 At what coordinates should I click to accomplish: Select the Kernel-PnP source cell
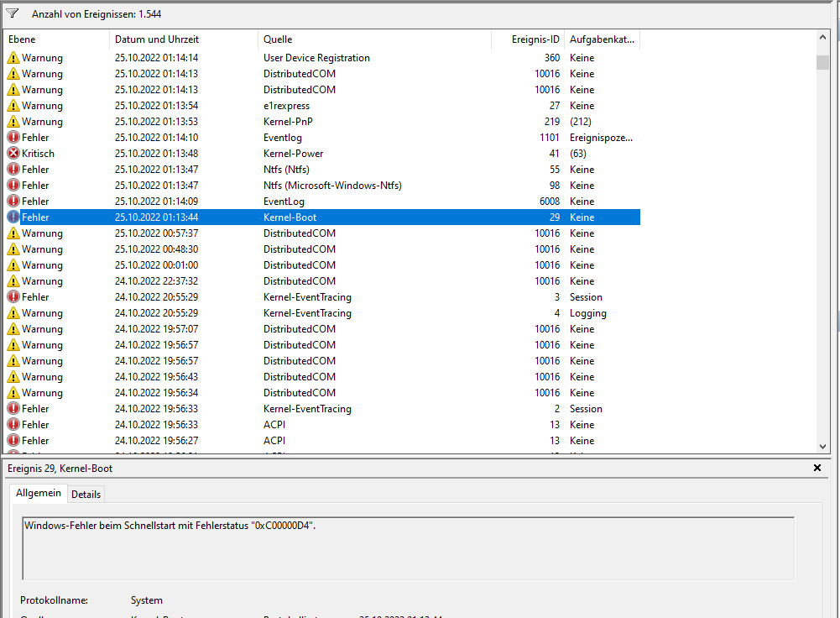(x=288, y=122)
